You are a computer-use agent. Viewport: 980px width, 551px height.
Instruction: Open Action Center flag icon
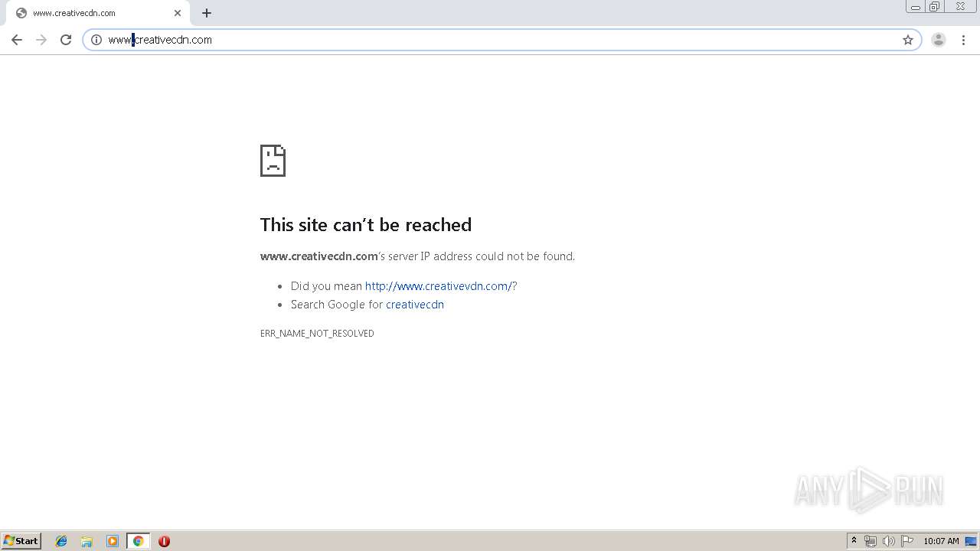pyautogui.click(x=907, y=541)
